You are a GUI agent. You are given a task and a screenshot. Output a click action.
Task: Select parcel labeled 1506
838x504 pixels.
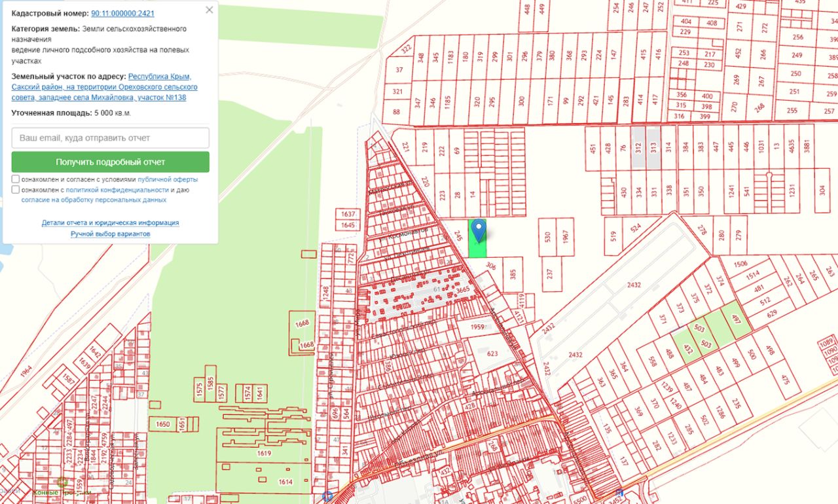pyautogui.click(x=740, y=264)
